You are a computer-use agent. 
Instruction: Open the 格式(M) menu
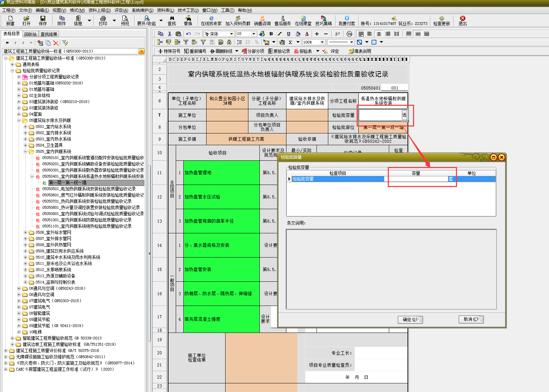click(x=77, y=10)
